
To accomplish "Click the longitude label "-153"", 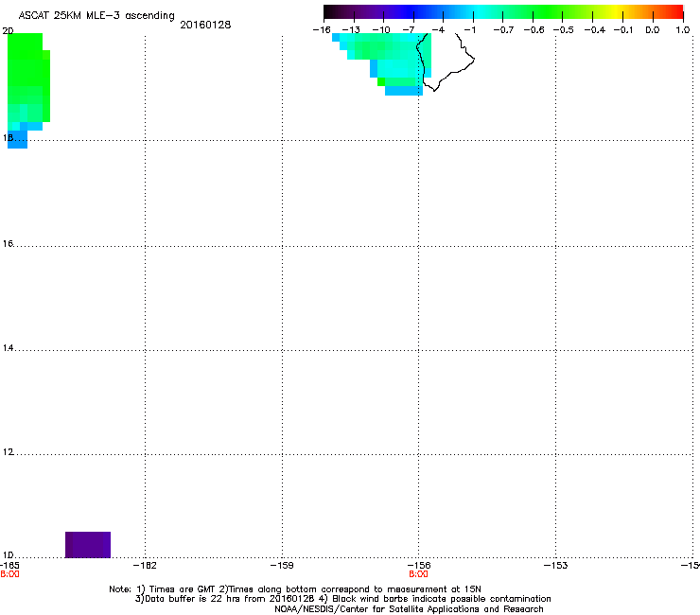I will [x=556, y=566].
